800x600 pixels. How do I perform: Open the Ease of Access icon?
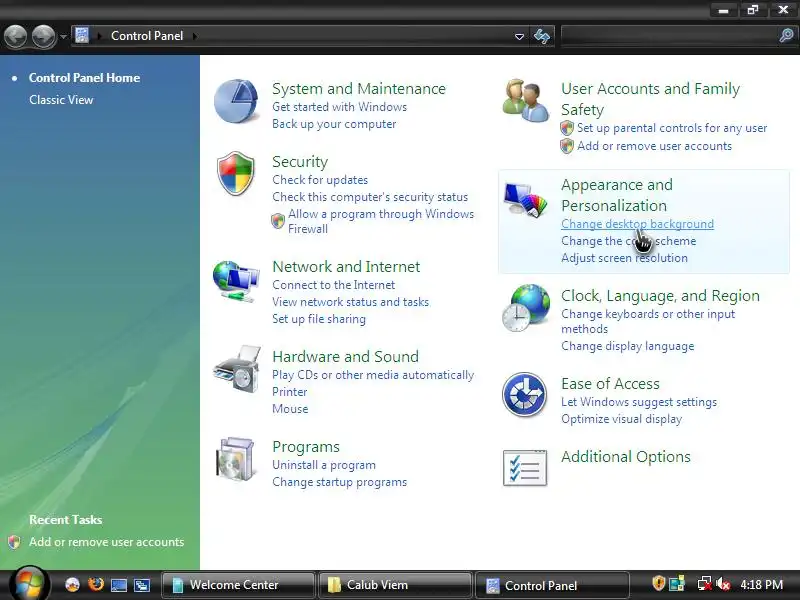tap(524, 394)
